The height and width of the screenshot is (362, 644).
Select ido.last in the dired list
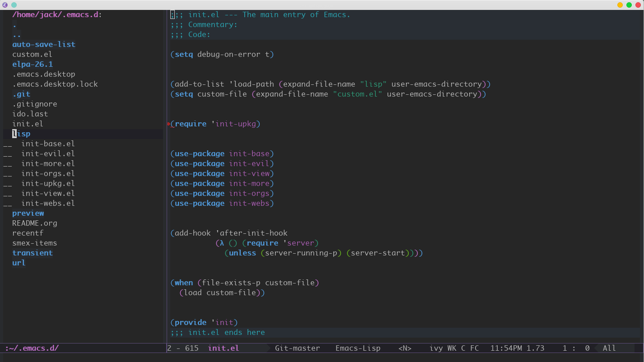point(30,114)
